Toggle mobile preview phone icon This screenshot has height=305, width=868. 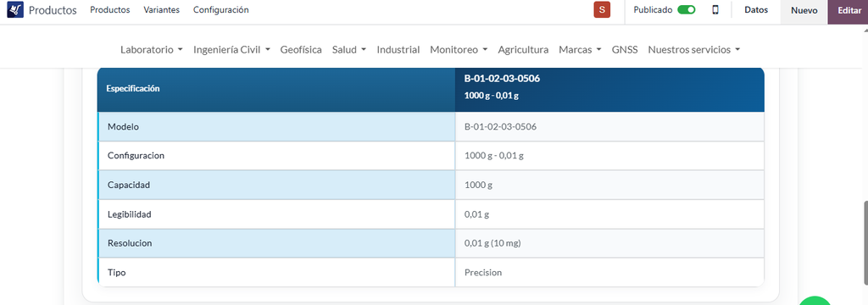(x=715, y=10)
